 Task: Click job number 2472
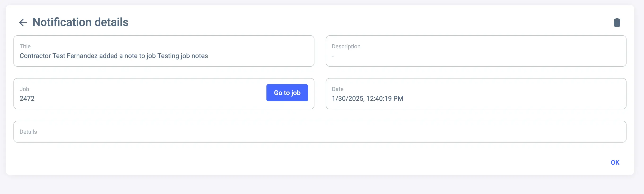27,98
